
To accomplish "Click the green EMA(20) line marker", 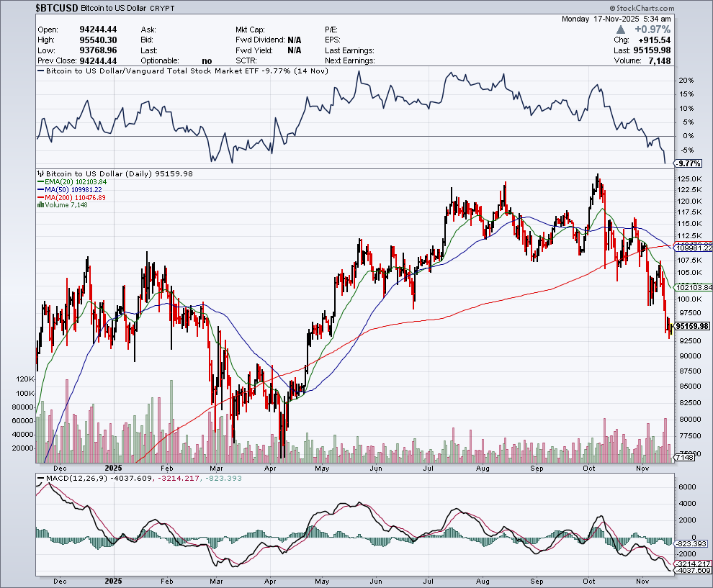I will pyautogui.click(x=40, y=182).
